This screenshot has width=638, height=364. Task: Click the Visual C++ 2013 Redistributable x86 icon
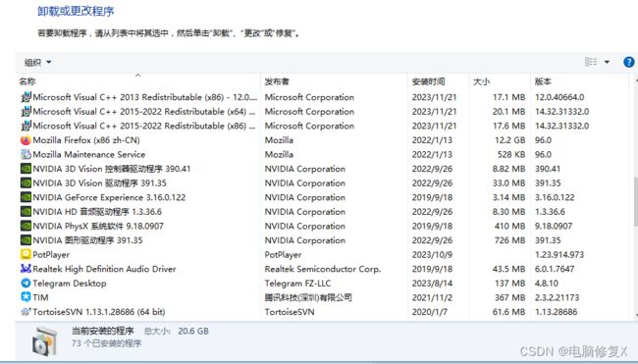[x=26, y=97]
